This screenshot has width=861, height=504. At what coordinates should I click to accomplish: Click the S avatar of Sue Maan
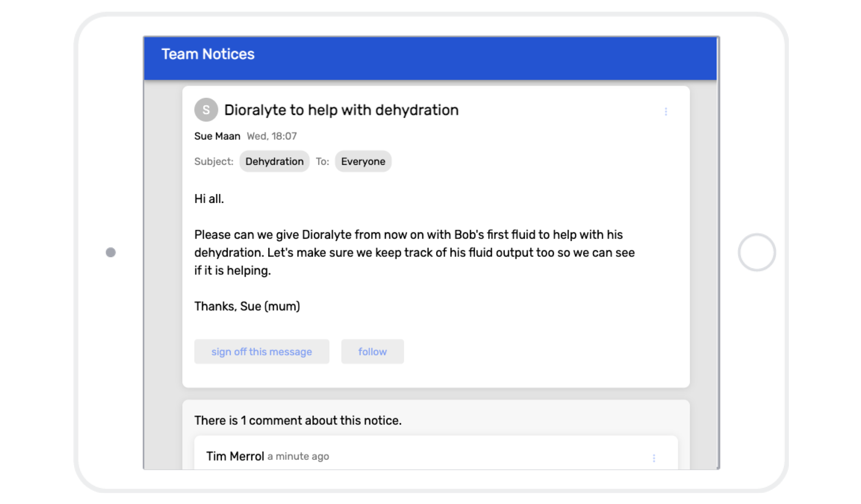point(206,110)
